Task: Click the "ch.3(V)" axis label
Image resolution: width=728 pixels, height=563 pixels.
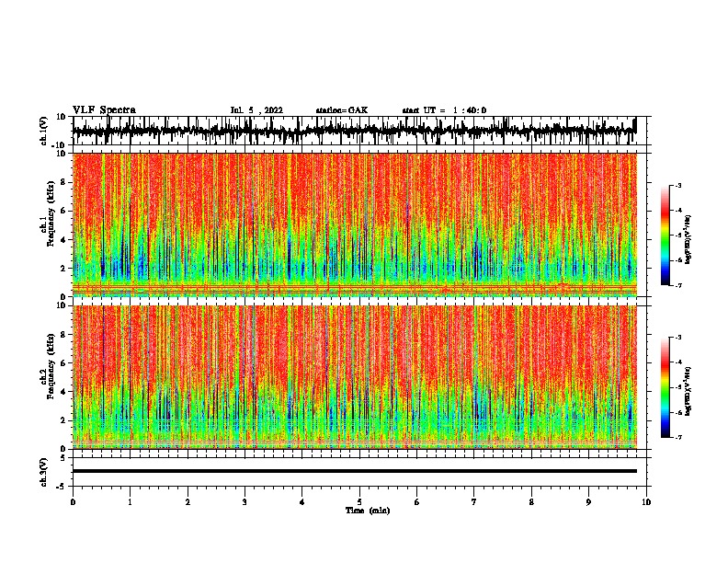Action: tap(44, 472)
